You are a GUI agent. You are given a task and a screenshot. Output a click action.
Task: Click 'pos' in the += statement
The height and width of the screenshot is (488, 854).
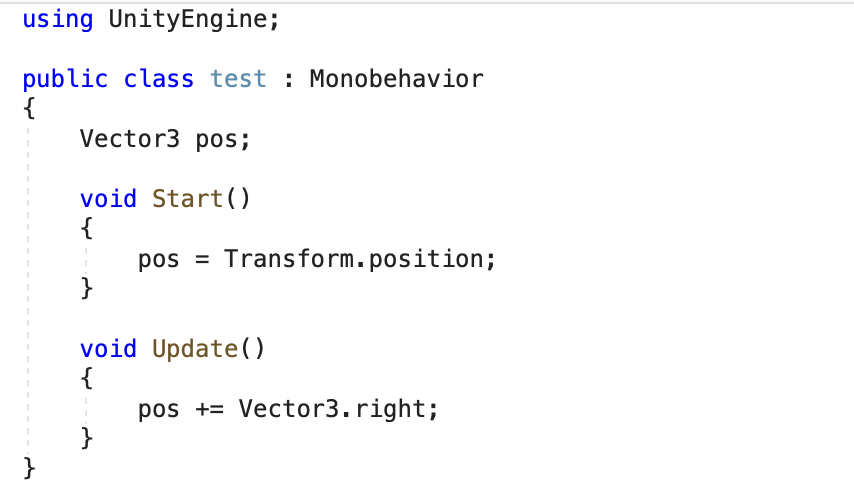pos(158,410)
